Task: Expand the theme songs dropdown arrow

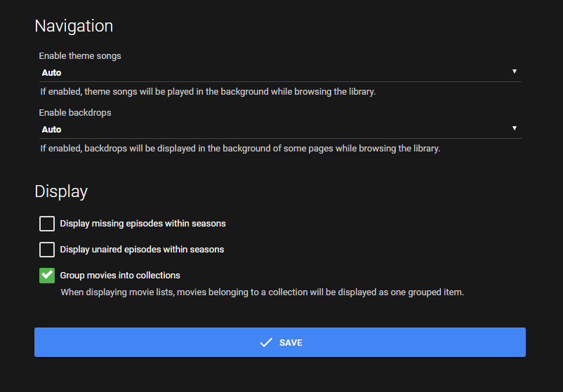Action: pos(515,72)
